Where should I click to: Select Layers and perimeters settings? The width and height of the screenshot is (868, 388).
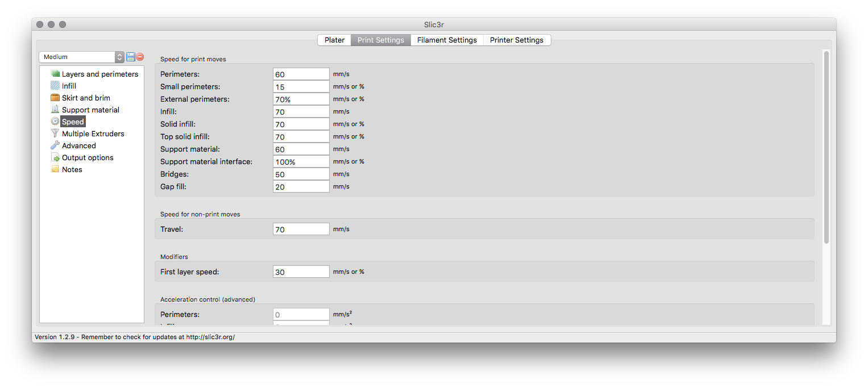click(x=99, y=74)
